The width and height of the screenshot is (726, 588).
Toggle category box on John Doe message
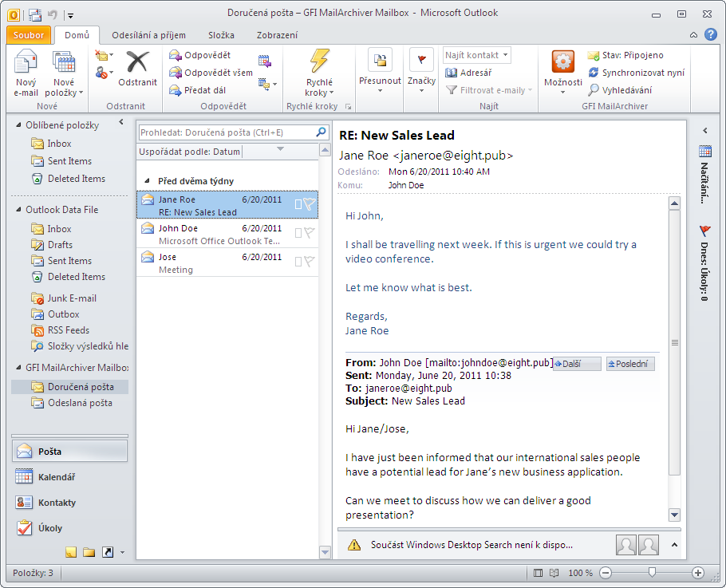tap(298, 232)
